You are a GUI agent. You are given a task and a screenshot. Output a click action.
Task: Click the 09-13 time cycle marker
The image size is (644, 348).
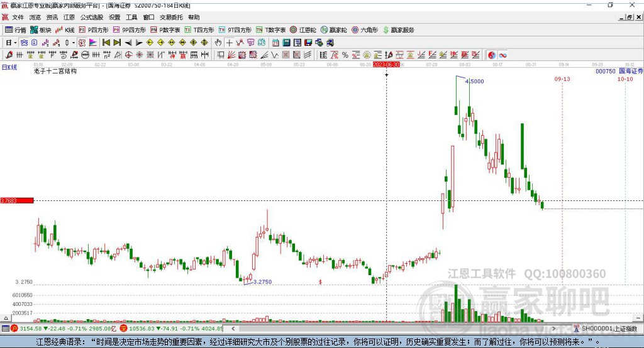point(562,79)
